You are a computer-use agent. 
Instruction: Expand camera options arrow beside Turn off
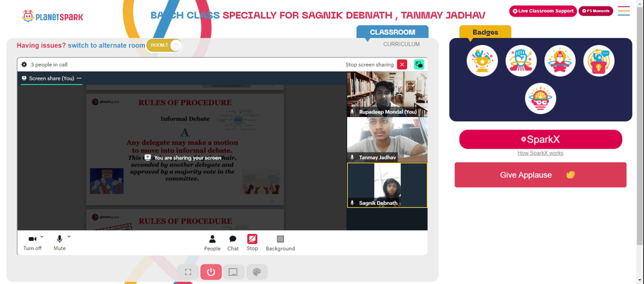42,237
